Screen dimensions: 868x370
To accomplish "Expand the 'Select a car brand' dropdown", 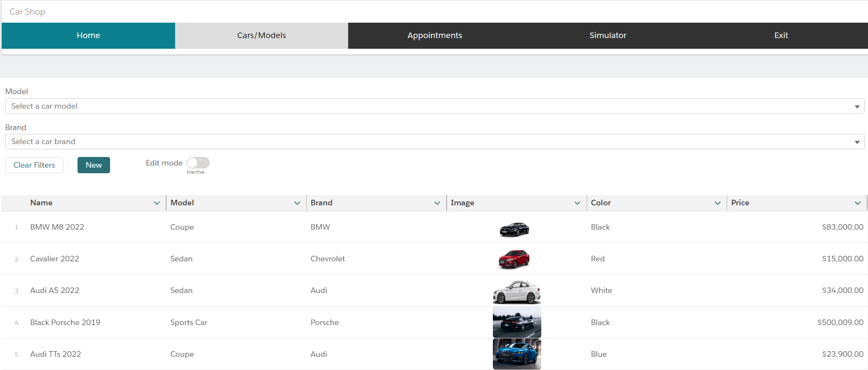I will (435, 142).
